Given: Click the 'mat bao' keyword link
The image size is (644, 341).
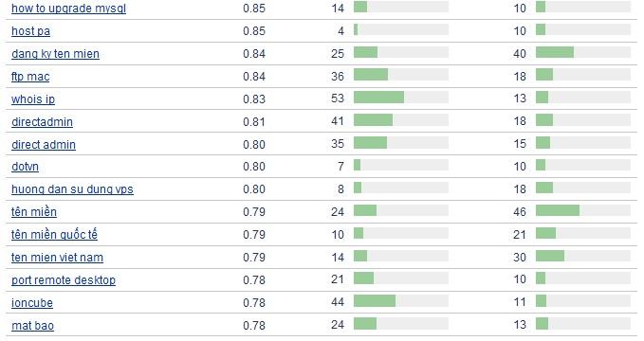Looking at the screenshot, I should point(33,326).
